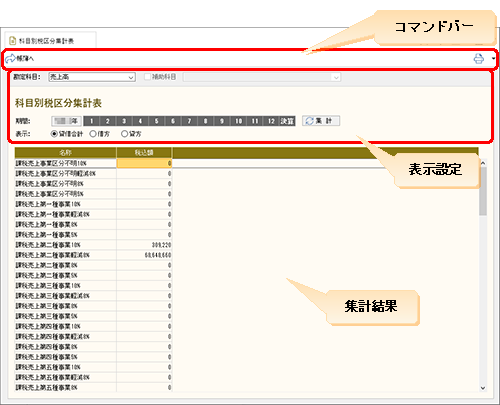Enable the 補助科目 checkbox
The height and width of the screenshot is (405, 500).
(x=147, y=77)
